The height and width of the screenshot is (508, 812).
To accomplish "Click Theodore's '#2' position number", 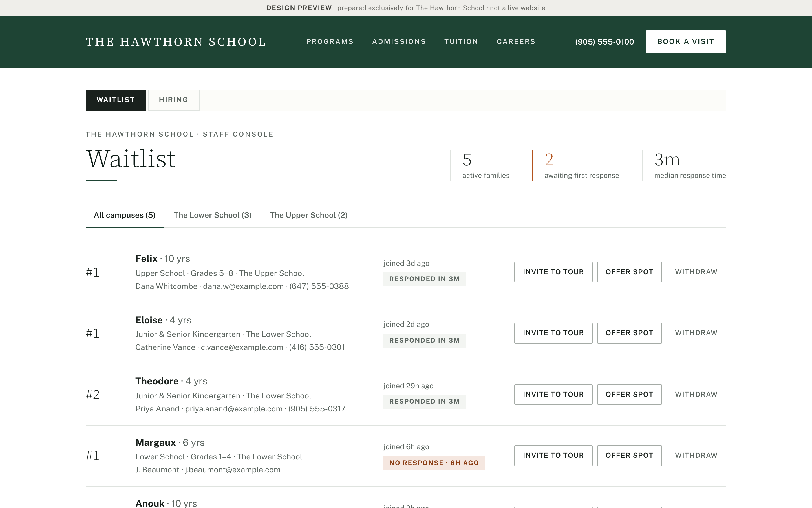I will click(92, 395).
